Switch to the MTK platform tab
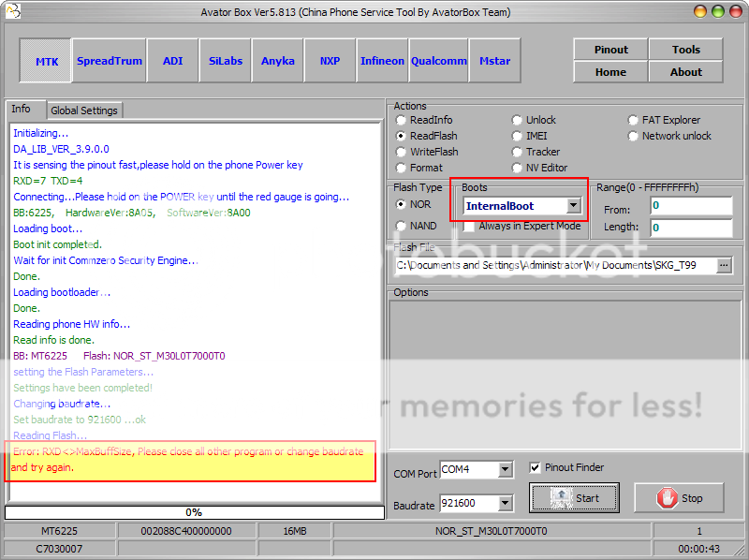The height and width of the screenshot is (560, 749). (46, 61)
